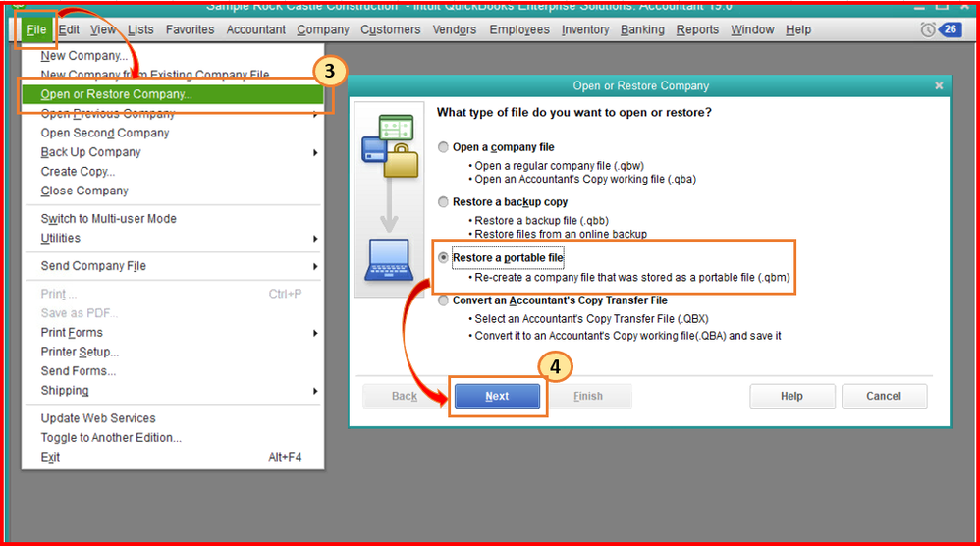The image size is (980, 546).
Task: Click the Cancel button
Action: (884, 396)
